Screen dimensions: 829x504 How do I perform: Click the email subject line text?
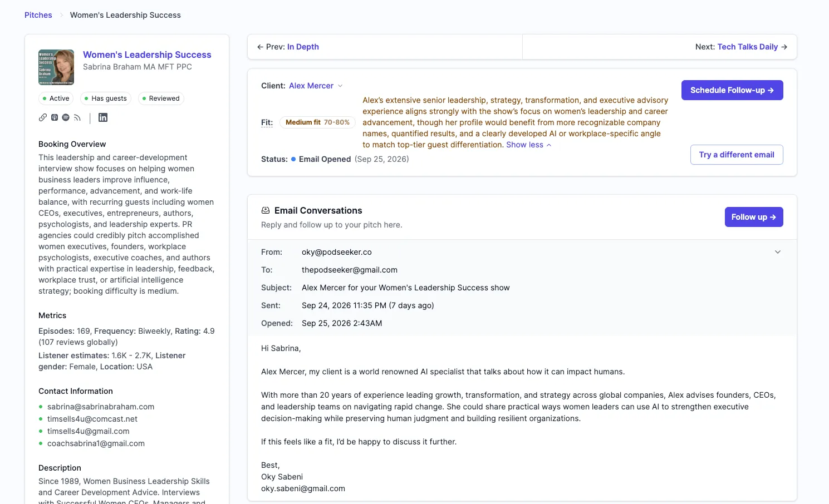click(406, 288)
